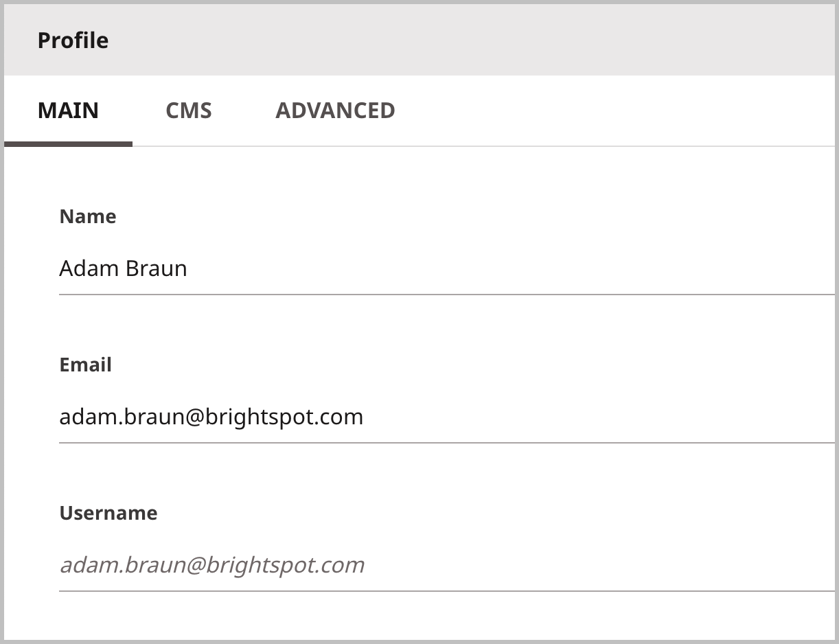Click the dark underline beneath the MAIN tab
839x644 pixels.
tap(68, 144)
